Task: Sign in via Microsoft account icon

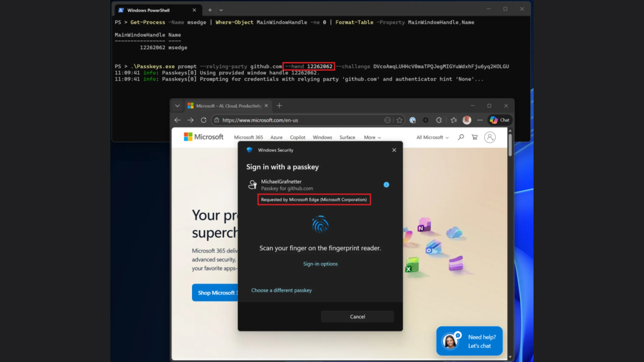Action: (x=490, y=137)
